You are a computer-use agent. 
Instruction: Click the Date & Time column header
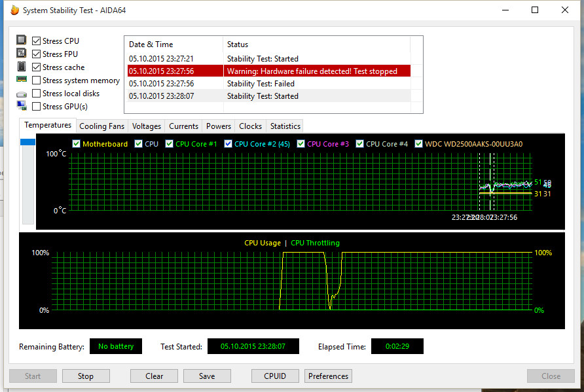coord(175,45)
